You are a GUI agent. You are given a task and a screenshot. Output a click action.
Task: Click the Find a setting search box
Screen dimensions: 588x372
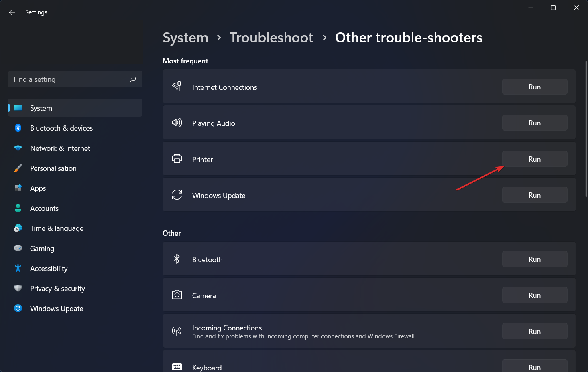click(75, 79)
